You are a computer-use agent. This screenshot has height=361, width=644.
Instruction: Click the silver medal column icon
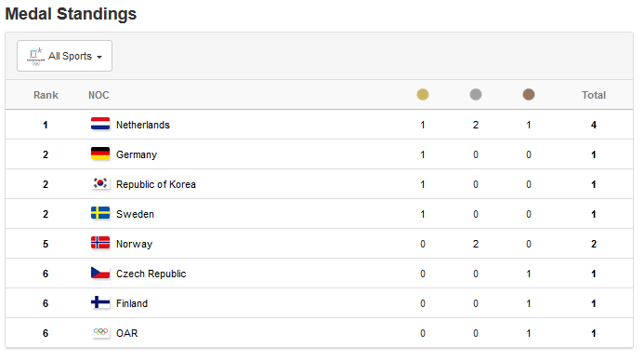pos(476,95)
